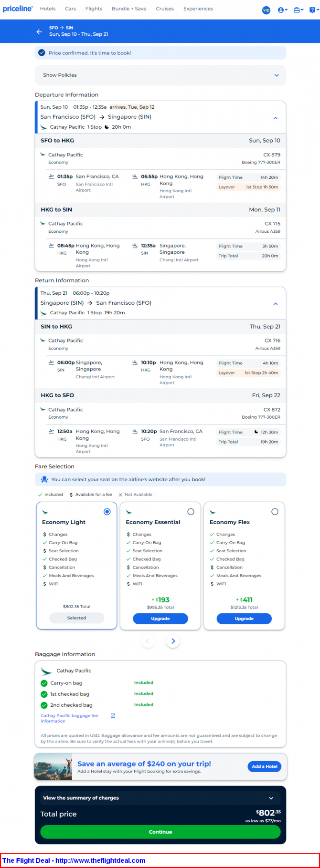The height and width of the screenshot is (868, 320).
Task: Click the $995.35 Total text
Action: 160,608
